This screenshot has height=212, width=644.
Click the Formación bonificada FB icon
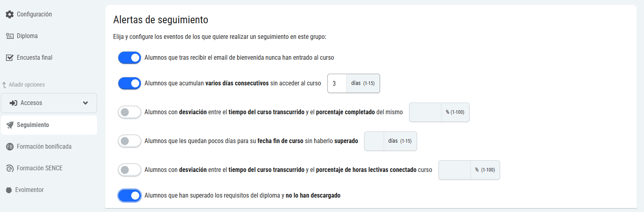coord(10,147)
